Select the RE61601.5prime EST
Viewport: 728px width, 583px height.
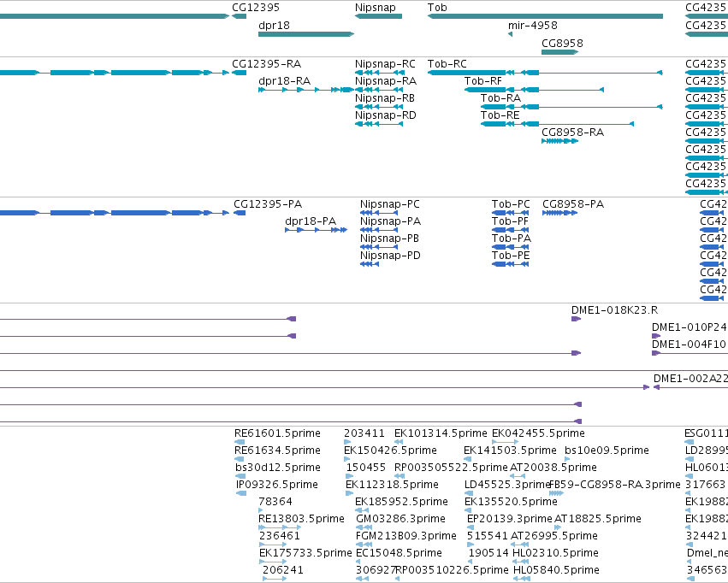(277, 433)
